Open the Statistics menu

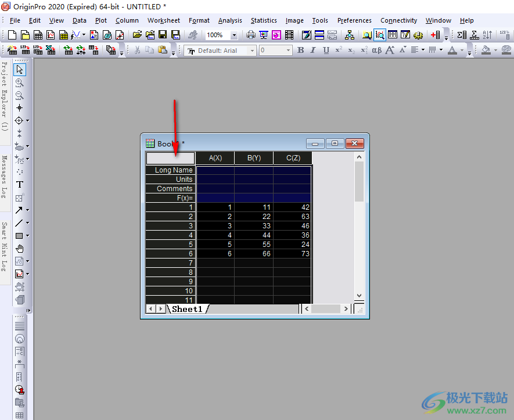point(264,20)
